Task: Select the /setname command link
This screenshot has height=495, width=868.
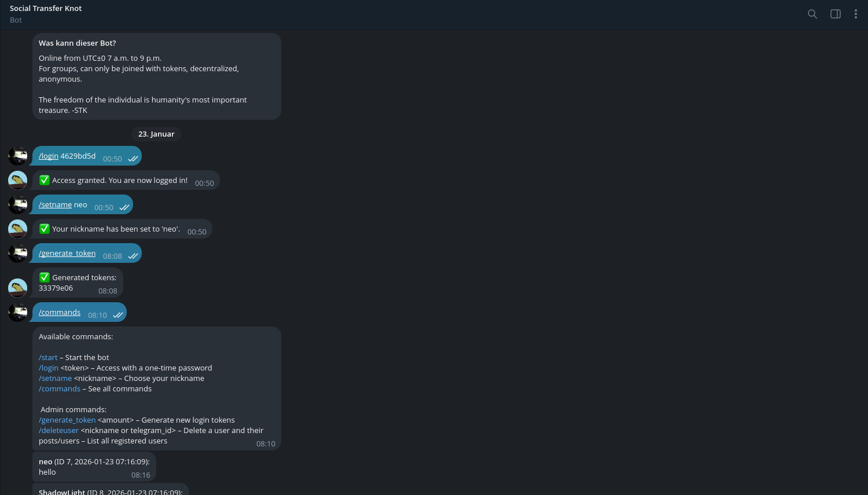Action: [x=55, y=204]
